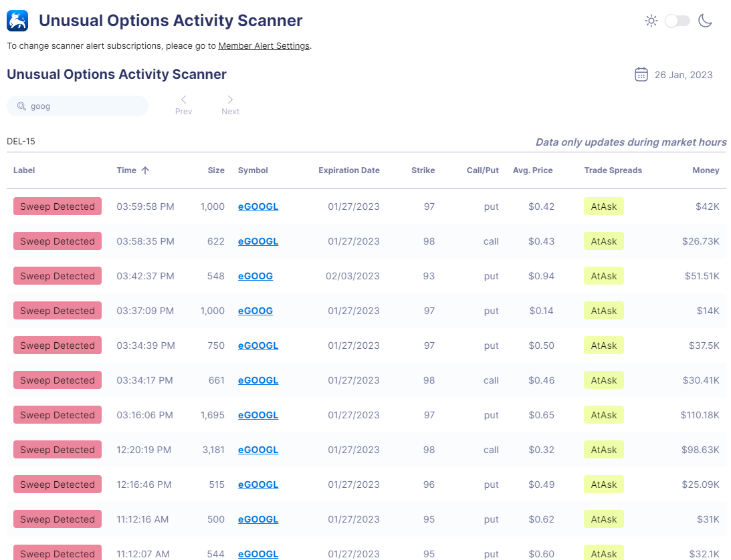The image size is (731, 560).
Task: Open eGOOGL link in 03:34:17 PM row
Action: point(258,380)
